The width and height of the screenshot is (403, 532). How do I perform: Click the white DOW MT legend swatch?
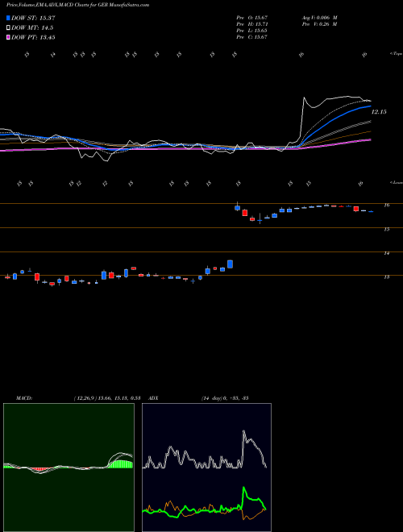(8, 28)
